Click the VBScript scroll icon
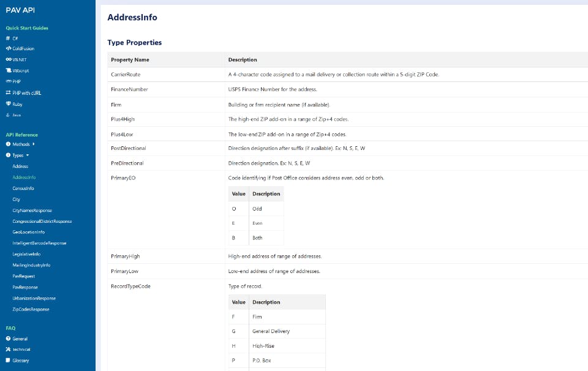Viewport: 588px width, 371px height. coord(8,70)
